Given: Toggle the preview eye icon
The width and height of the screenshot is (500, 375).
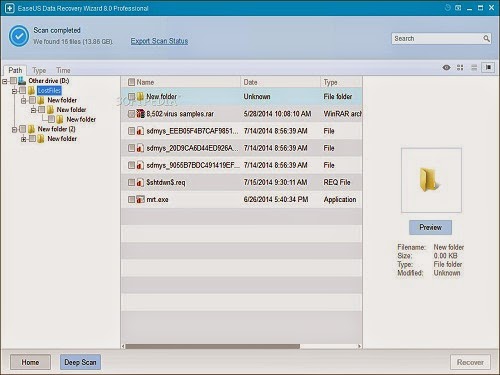Looking at the screenshot, I should coord(446,68).
